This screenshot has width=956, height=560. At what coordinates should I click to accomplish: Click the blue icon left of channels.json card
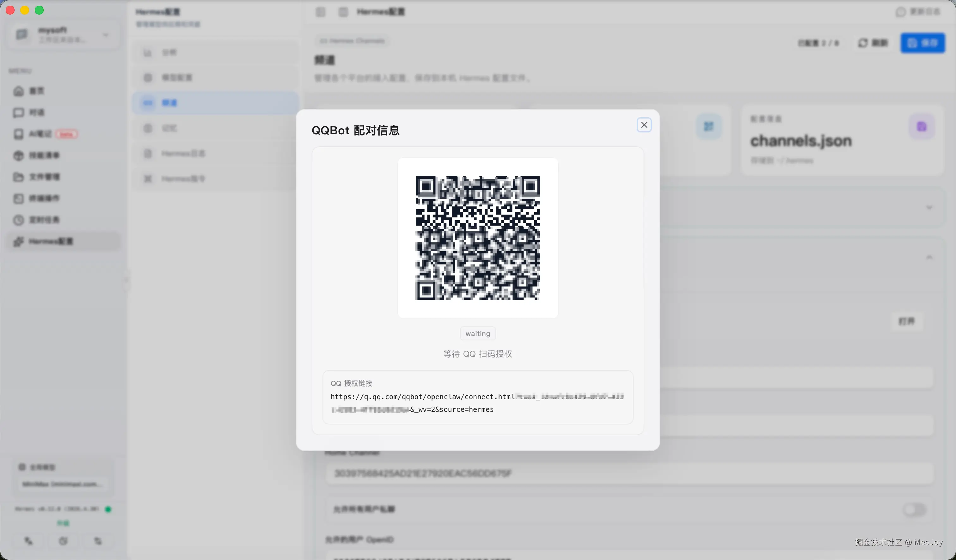[708, 126]
